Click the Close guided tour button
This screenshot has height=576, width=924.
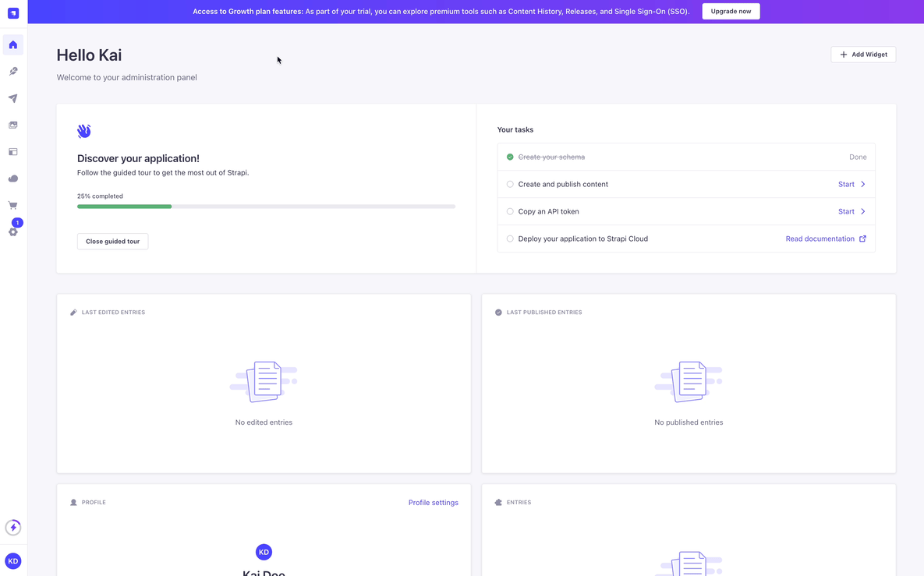coord(112,241)
